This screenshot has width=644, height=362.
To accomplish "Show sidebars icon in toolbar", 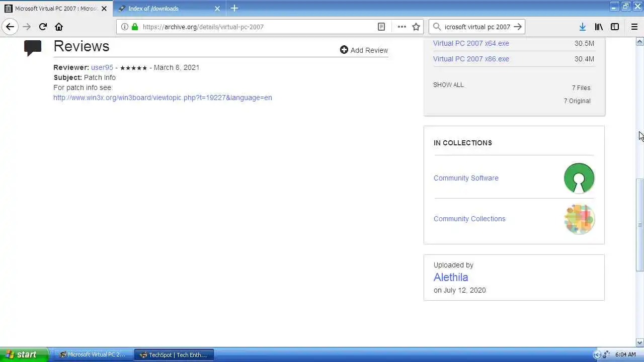I will click(615, 27).
